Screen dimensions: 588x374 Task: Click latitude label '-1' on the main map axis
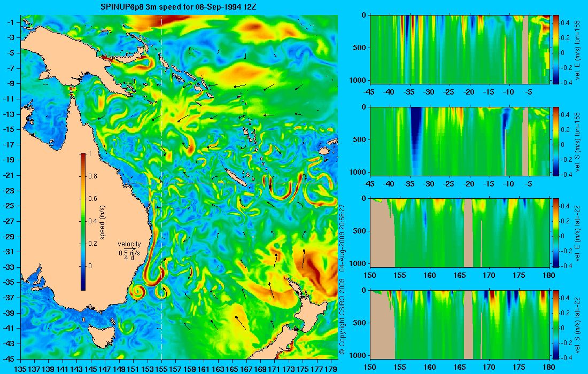tap(11, 22)
